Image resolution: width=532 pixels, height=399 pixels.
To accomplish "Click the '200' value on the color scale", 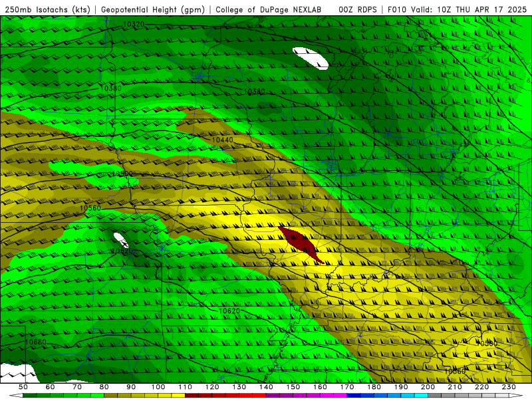I will pyautogui.click(x=428, y=387).
